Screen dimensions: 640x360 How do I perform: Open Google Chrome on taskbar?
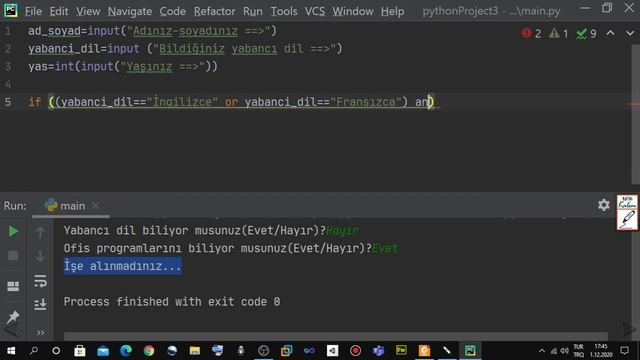(149, 351)
